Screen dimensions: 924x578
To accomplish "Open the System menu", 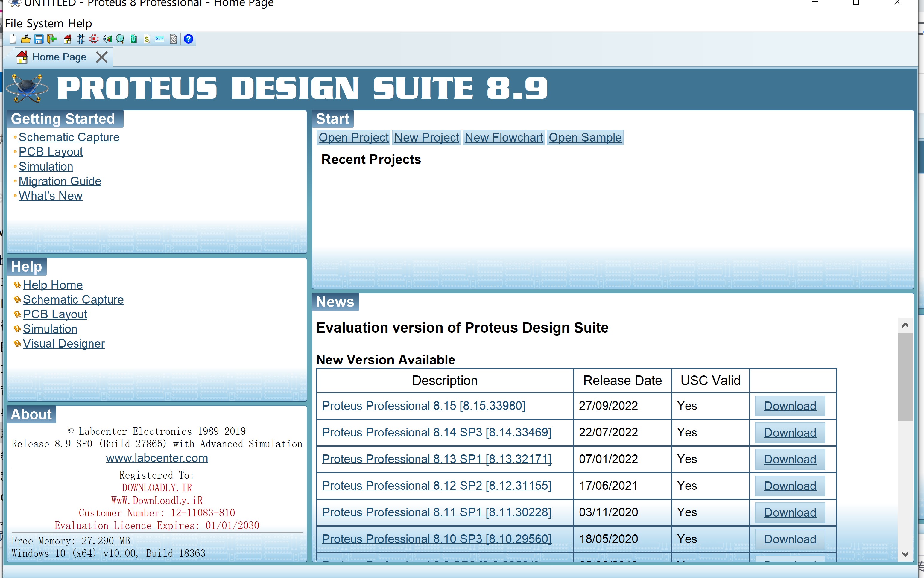I will click(x=45, y=23).
